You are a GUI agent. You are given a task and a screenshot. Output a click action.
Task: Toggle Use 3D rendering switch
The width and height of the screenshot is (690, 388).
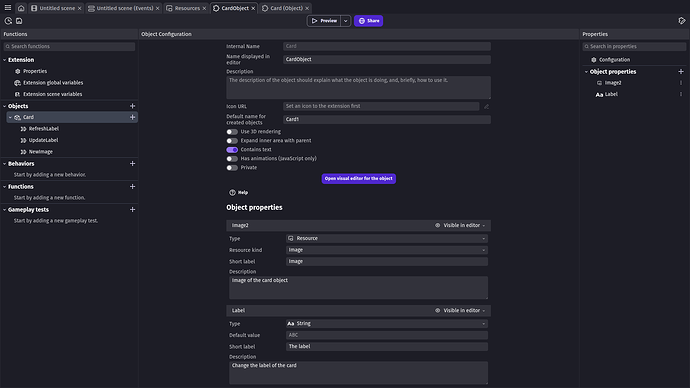coord(232,132)
